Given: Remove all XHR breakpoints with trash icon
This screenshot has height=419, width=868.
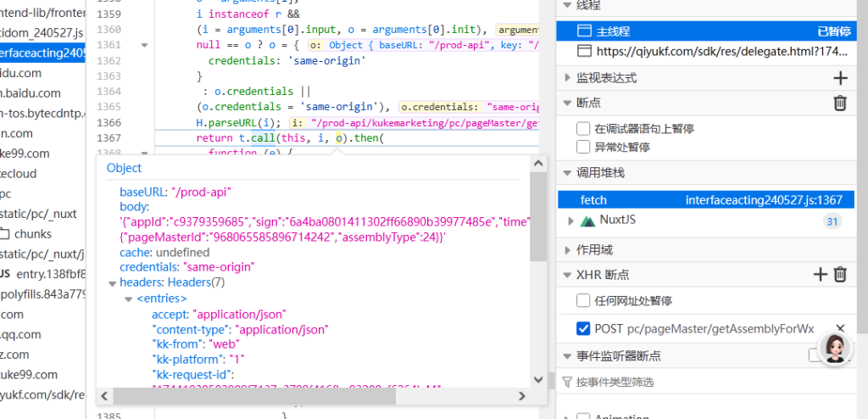Looking at the screenshot, I should coord(840,274).
